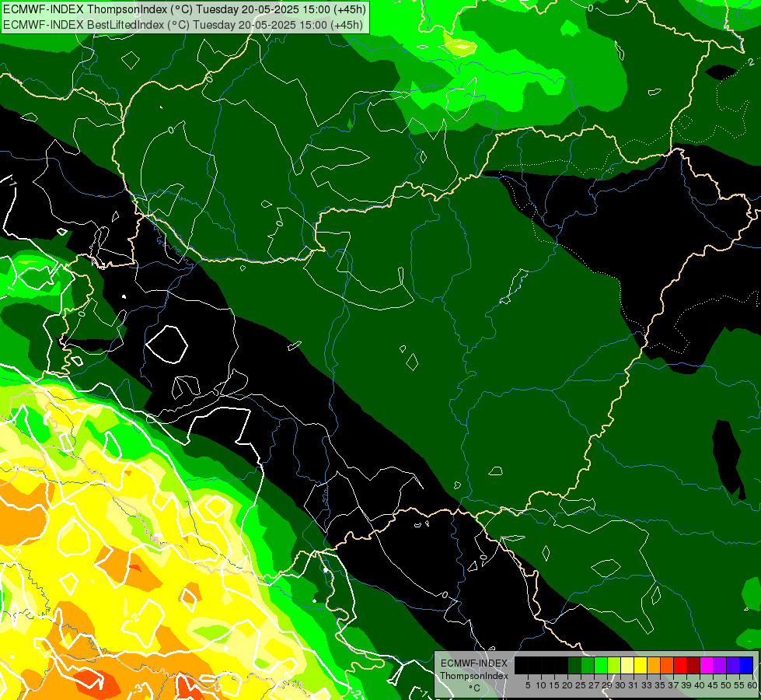Image resolution: width=761 pixels, height=700 pixels.
Task: Click the BestLiftedIndex title line at top
Action: pos(183,24)
